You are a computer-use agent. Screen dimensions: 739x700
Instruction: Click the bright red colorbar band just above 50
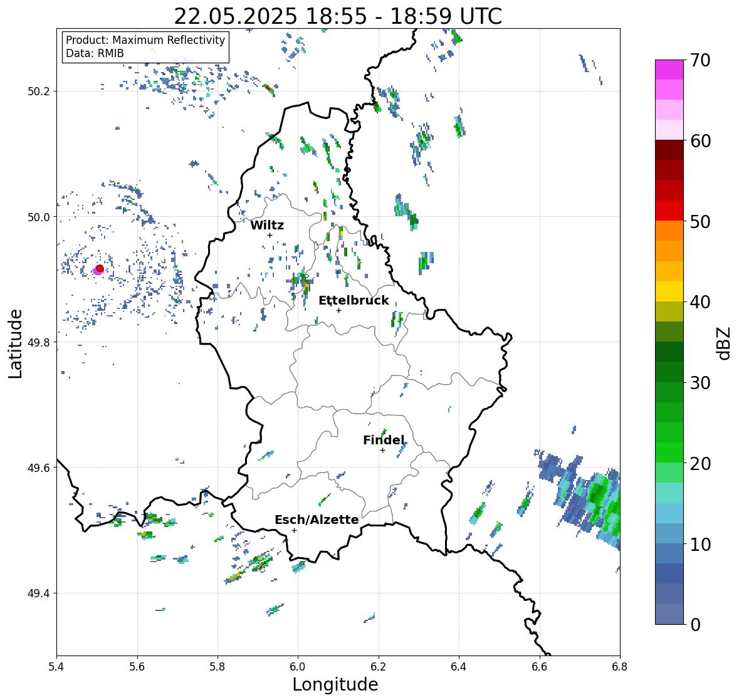(x=669, y=211)
